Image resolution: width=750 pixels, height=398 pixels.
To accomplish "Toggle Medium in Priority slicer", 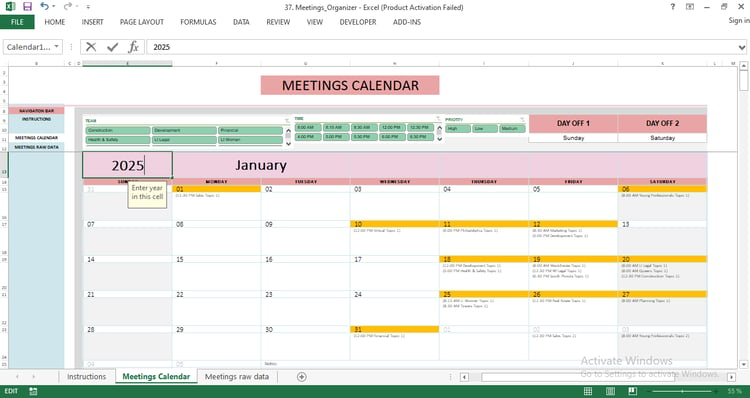I will (x=512, y=129).
